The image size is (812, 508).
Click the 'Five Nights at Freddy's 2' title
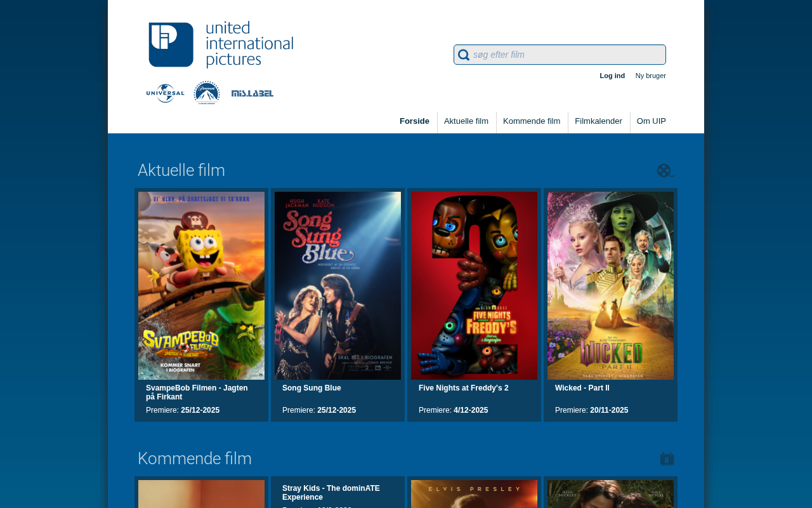point(464,388)
